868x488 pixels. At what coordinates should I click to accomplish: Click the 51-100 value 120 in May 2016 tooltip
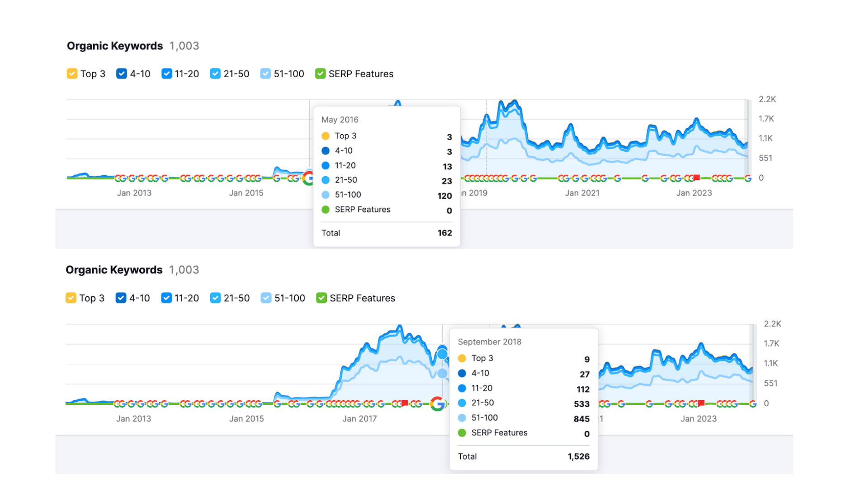click(445, 196)
